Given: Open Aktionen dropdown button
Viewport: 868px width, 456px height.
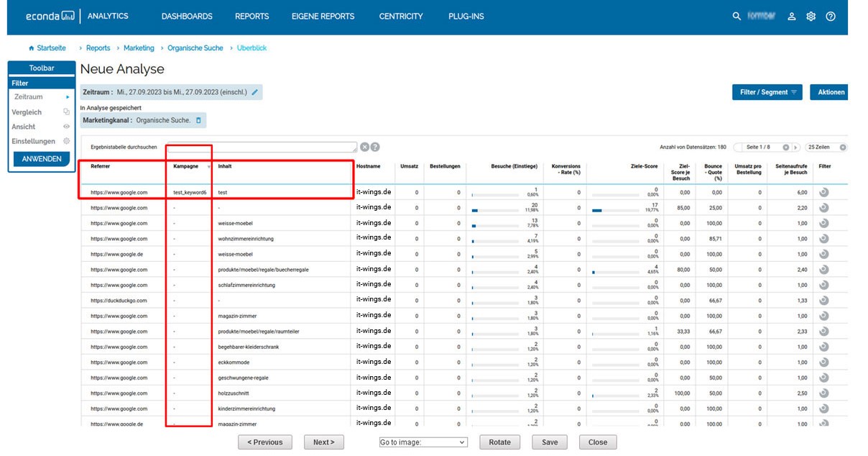Looking at the screenshot, I should coord(829,92).
